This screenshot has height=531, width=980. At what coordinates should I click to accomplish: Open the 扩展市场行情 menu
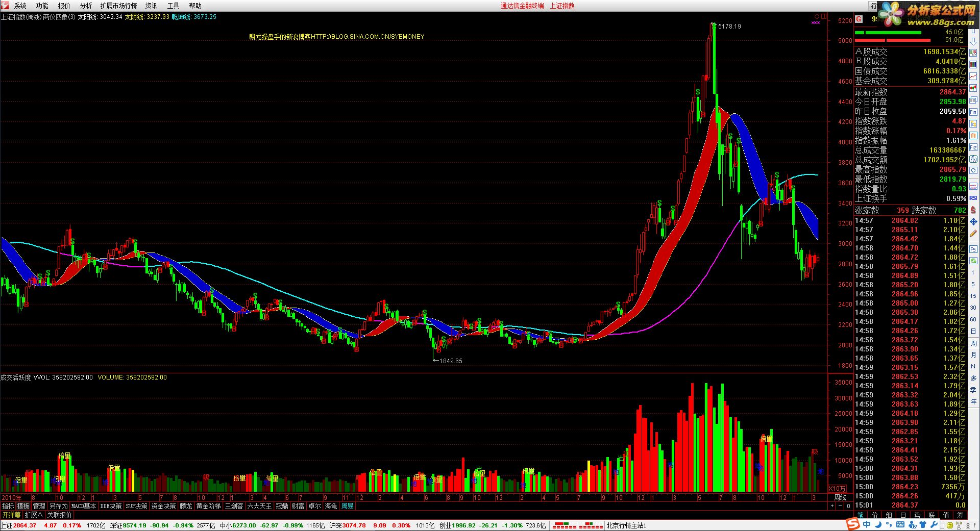(x=119, y=6)
